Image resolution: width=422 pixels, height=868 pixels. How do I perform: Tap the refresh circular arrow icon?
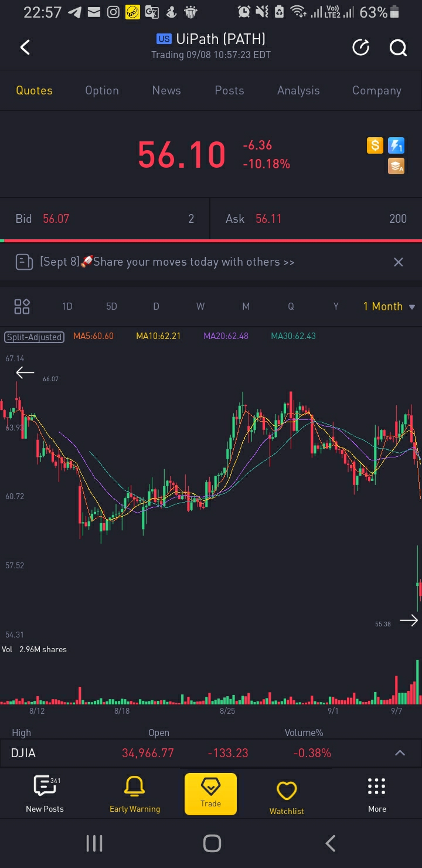[x=360, y=48]
